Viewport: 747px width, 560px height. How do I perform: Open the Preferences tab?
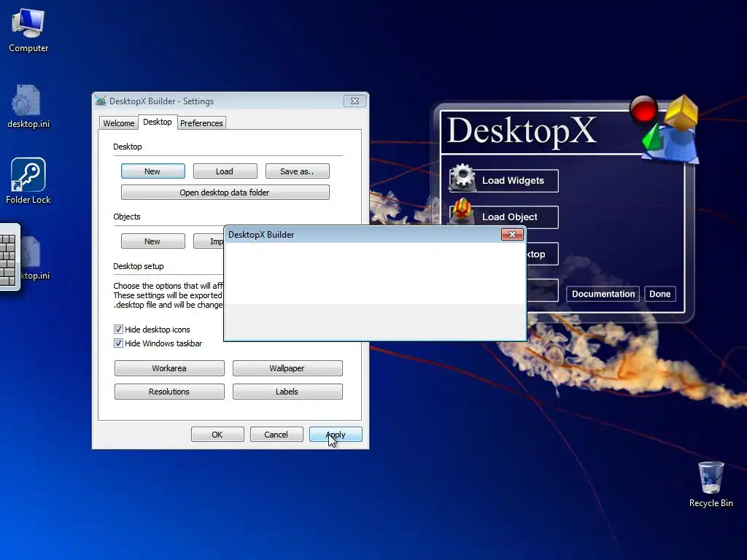pyautogui.click(x=201, y=122)
